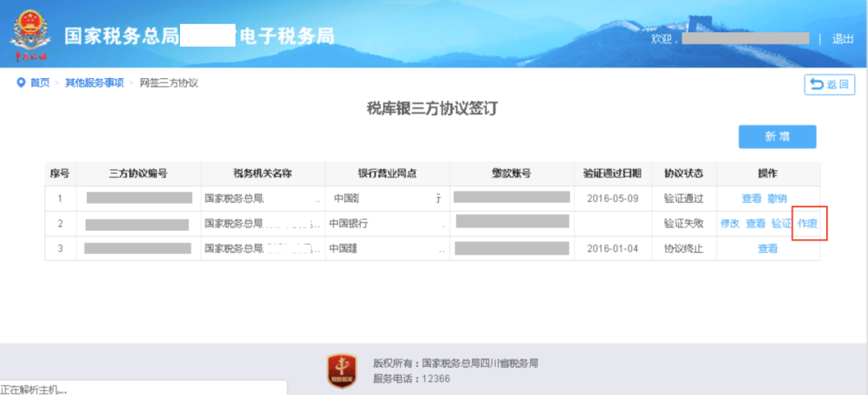Click the page title 税库银三方协议签订
This screenshot has width=868, height=395.
click(433, 109)
